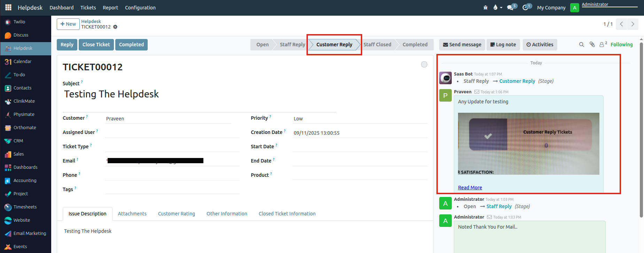Image resolution: width=644 pixels, height=253 pixels.
Task: Toggle the kanban state circle
Action: tap(424, 64)
